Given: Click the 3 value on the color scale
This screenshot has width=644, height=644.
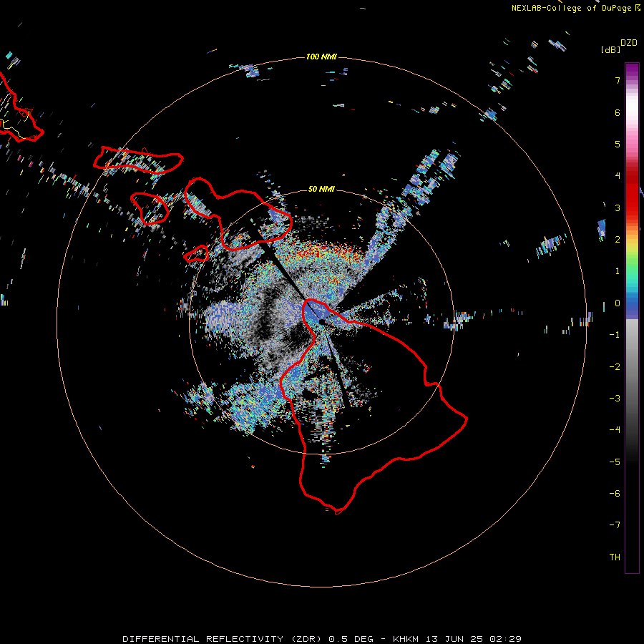Looking at the screenshot, I should [x=618, y=208].
